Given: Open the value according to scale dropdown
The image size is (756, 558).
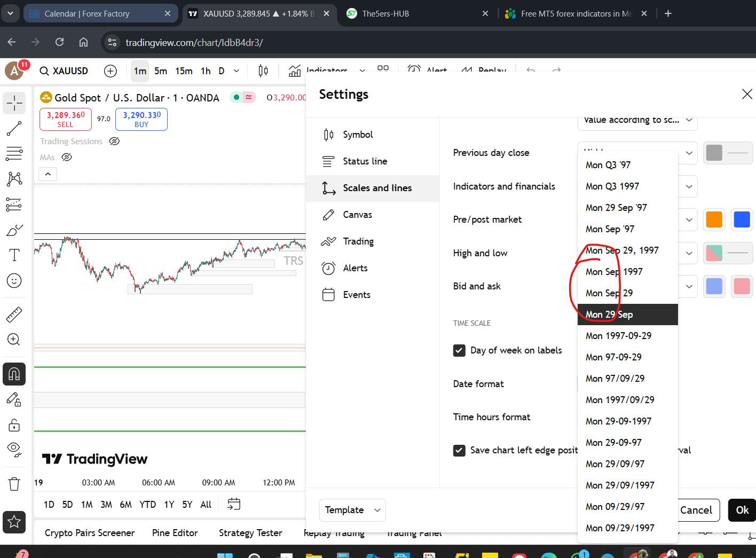Looking at the screenshot, I should click(637, 120).
